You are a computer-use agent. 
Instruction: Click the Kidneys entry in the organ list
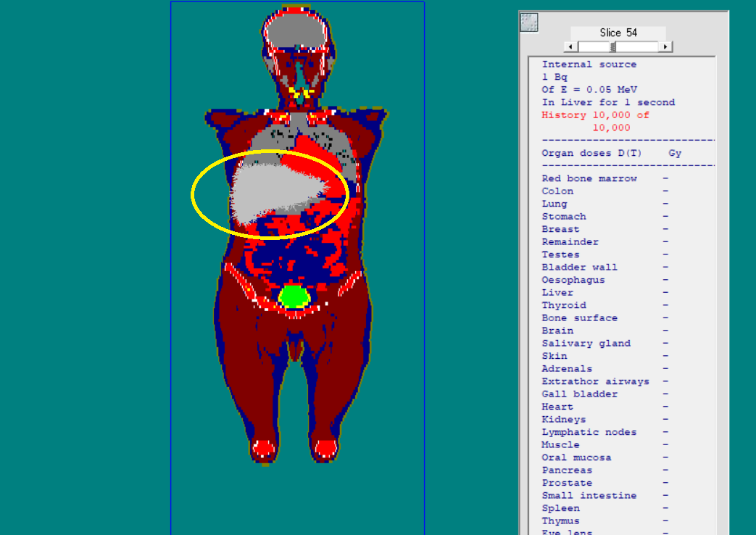coord(563,420)
